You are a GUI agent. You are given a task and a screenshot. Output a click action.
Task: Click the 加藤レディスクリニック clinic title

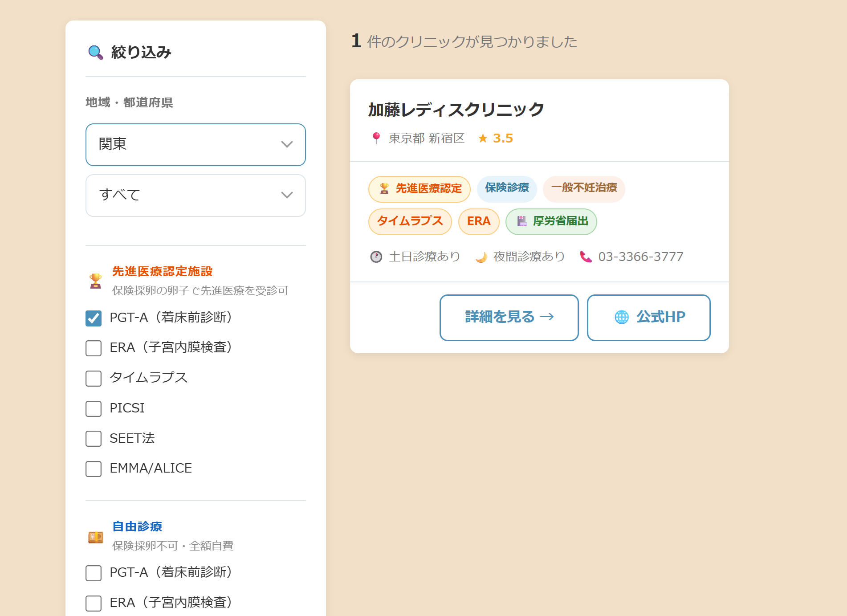click(456, 110)
